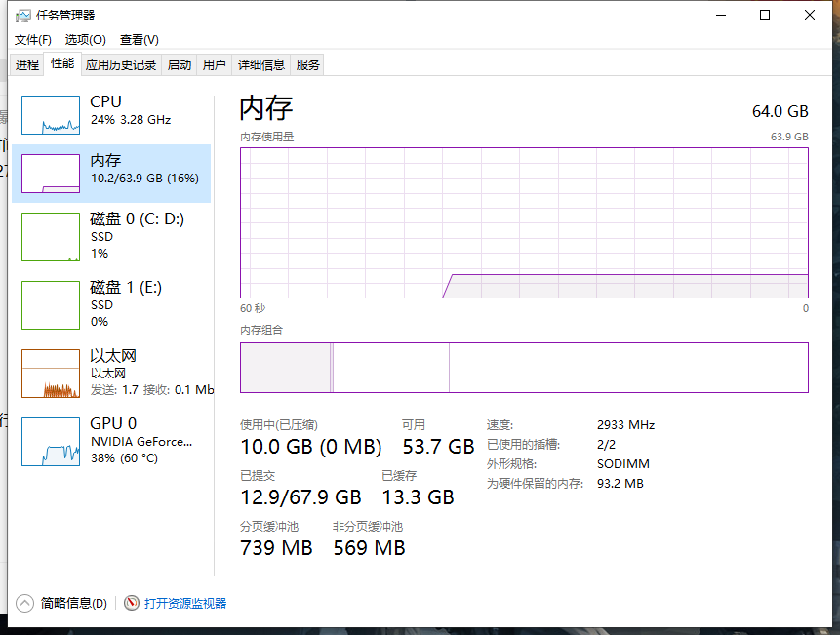Select the 磁盘 1 (E:) graph thumbnail
The height and width of the screenshot is (635, 840).
pyautogui.click(x=51, y=305)
